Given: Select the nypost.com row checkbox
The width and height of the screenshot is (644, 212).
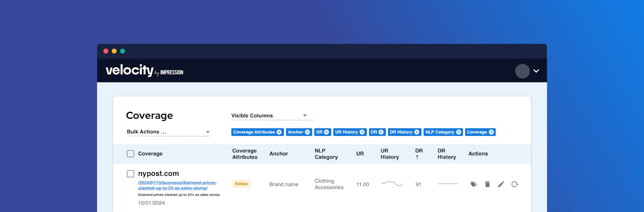Looking at the screenshot, I should [131, 173].
